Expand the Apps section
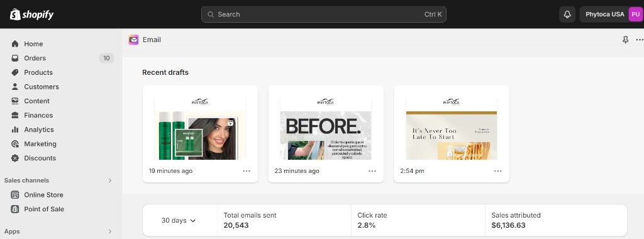Image resolution: width=644 pixels, height=239 pixels. [109, 231]
